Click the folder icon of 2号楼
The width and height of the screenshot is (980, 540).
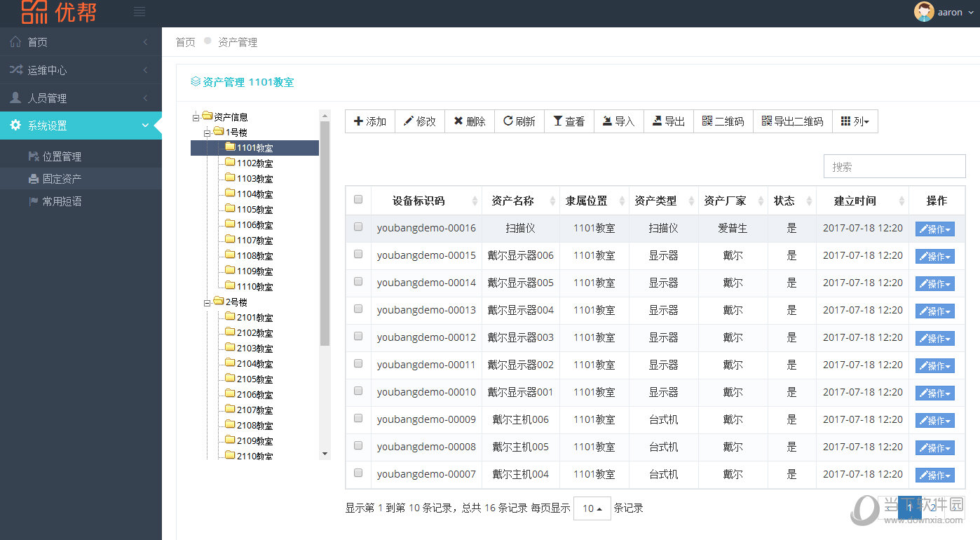[x=219, y=302]
